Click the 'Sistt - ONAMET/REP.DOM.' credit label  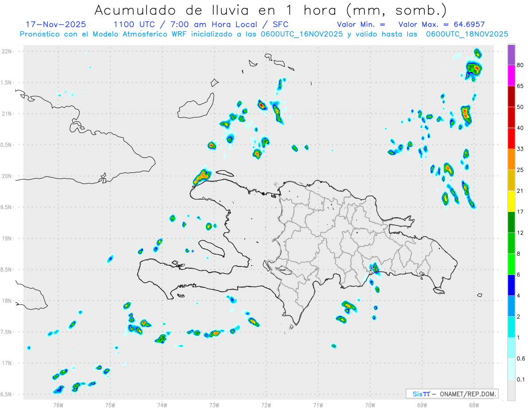click(452, 394)
